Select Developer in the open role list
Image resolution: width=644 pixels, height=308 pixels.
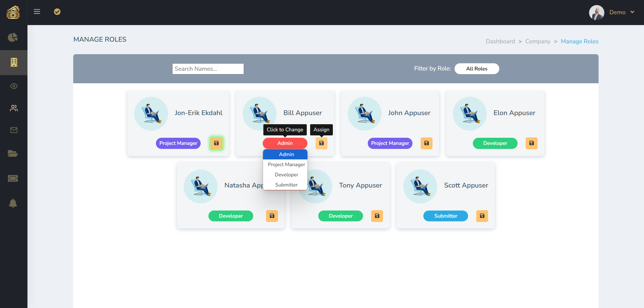(285, 175)
